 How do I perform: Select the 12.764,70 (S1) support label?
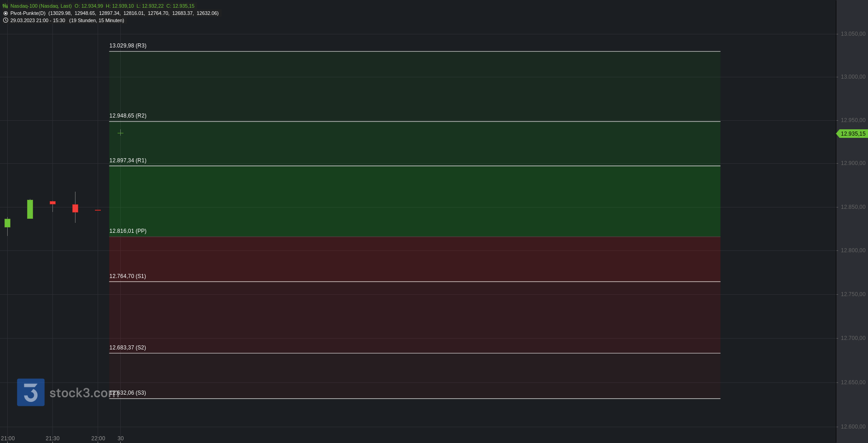pyautogui.click(x=127, y=276)
